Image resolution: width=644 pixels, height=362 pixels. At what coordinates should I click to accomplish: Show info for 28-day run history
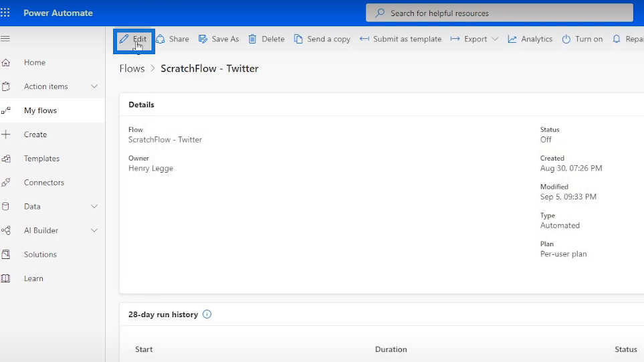(x=207, y=314)
